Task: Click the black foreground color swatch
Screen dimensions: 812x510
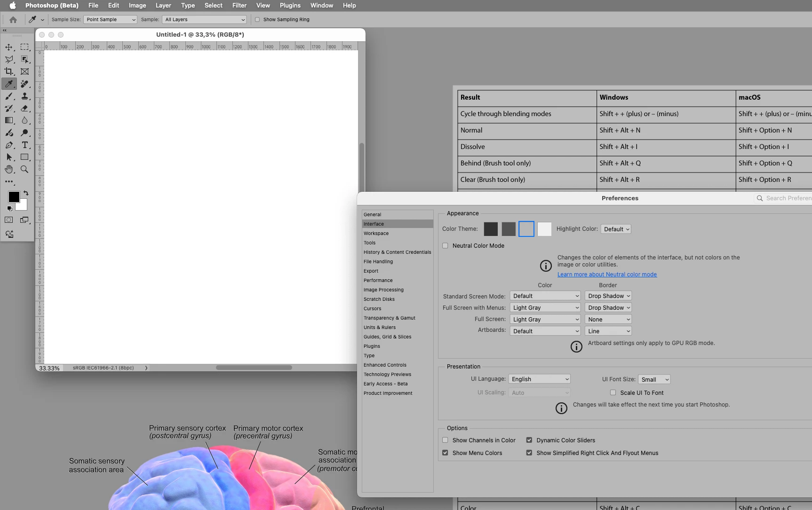Action: coord(14,197)
